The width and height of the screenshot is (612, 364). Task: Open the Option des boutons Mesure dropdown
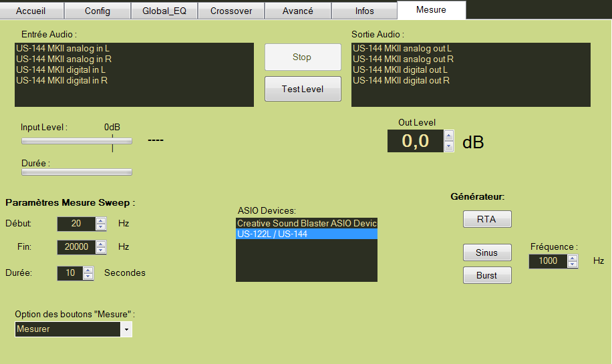tap(126, 329)
